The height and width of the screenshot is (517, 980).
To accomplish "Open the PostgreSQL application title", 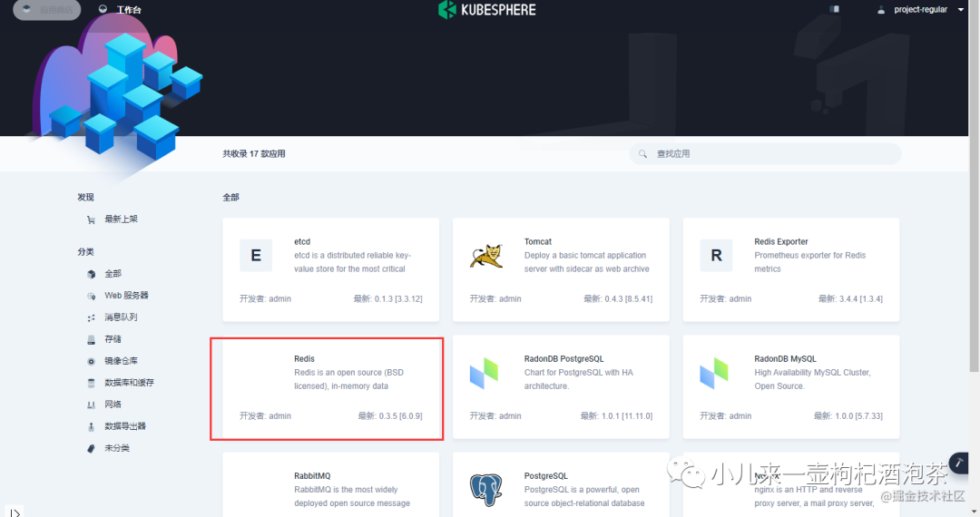I will tap(545, 476).
